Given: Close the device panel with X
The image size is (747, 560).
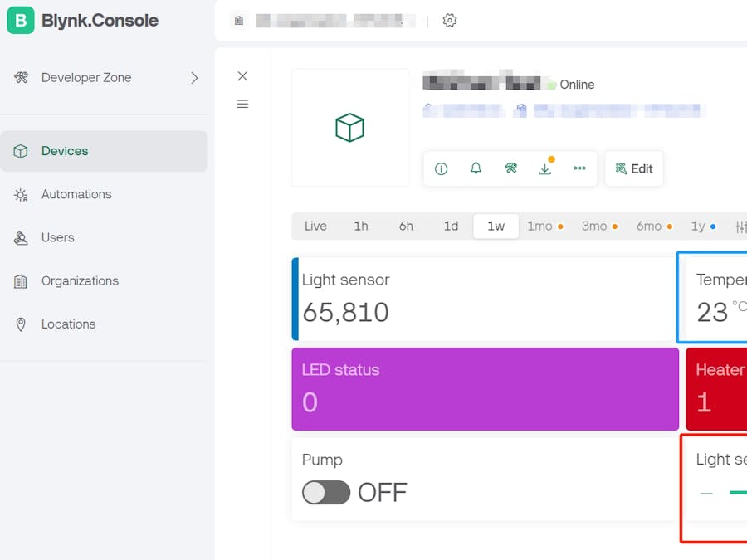Looking at the screenshot, I should click(x=242, y=76).
